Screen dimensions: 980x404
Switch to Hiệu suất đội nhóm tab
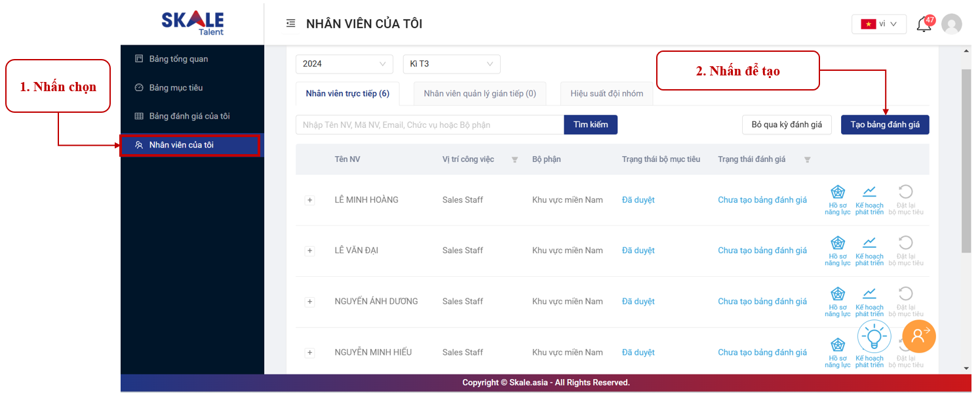pyautogui.click(x=606, y=93)
